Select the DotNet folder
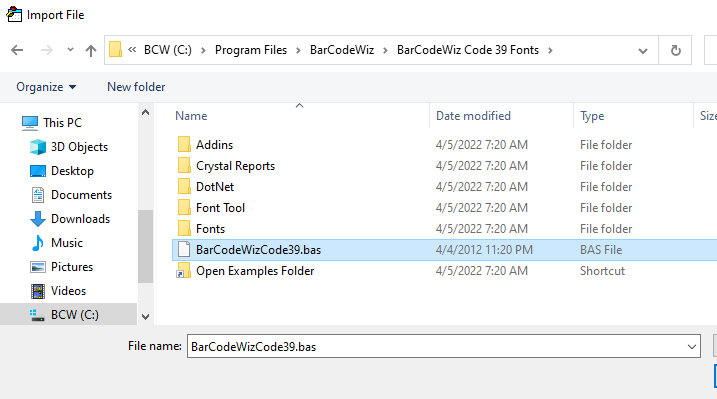Screen dimensions: 717x399 (215, 187)
